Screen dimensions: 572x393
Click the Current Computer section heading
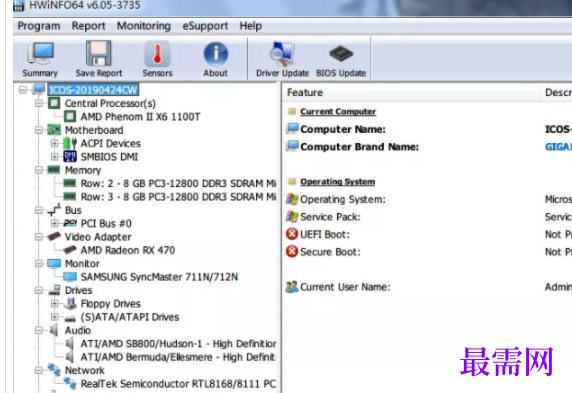[338, 112]
